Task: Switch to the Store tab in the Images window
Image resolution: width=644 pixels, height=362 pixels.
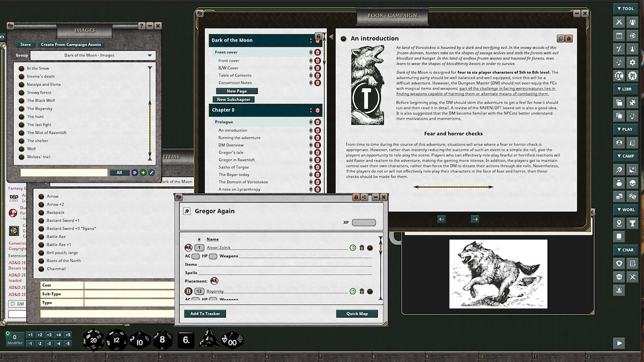Action: tap(25, 44)
